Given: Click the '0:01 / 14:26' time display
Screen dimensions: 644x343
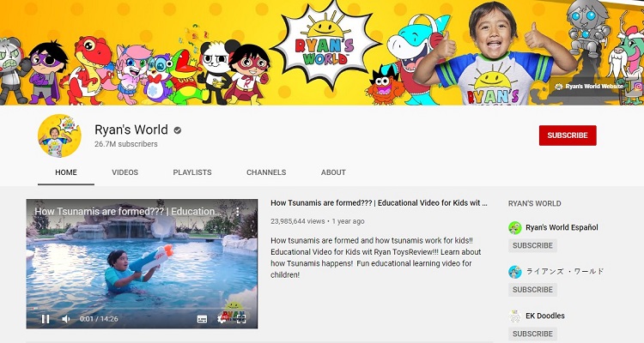Looking at the screenshot, I should coord(99,319).
